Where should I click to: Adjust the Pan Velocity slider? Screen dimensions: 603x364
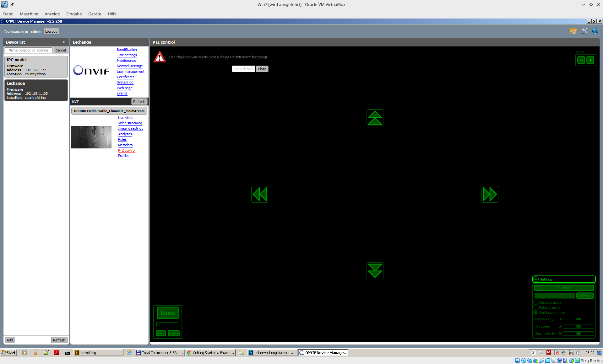pos(579,319)
